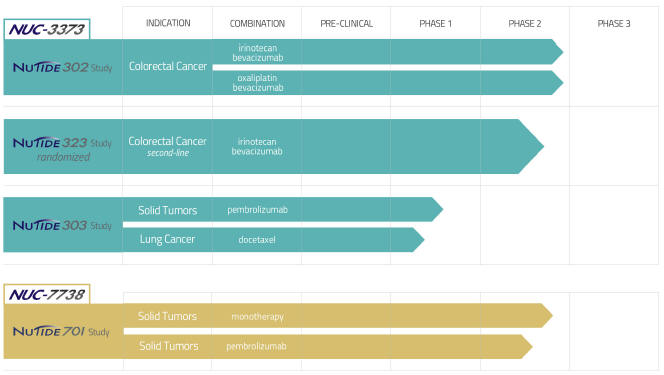Viewport: 664px width, 375px height.
Task: Click arrow tip of oxaliplatin progress bar
Action: 558,83
